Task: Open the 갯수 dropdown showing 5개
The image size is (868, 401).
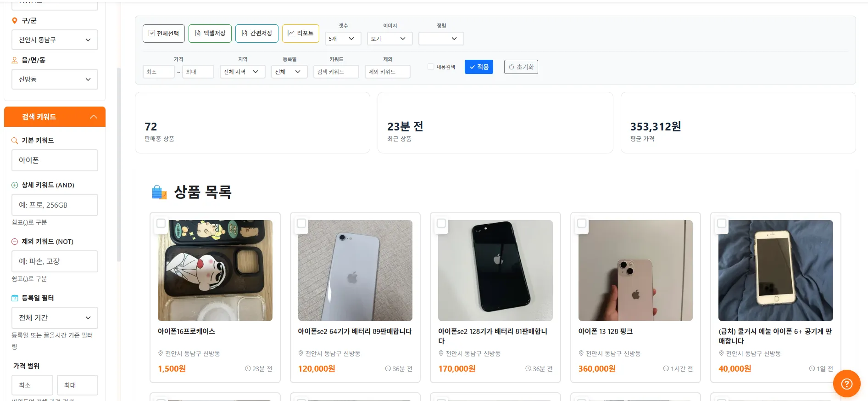Action: (343, 39)
